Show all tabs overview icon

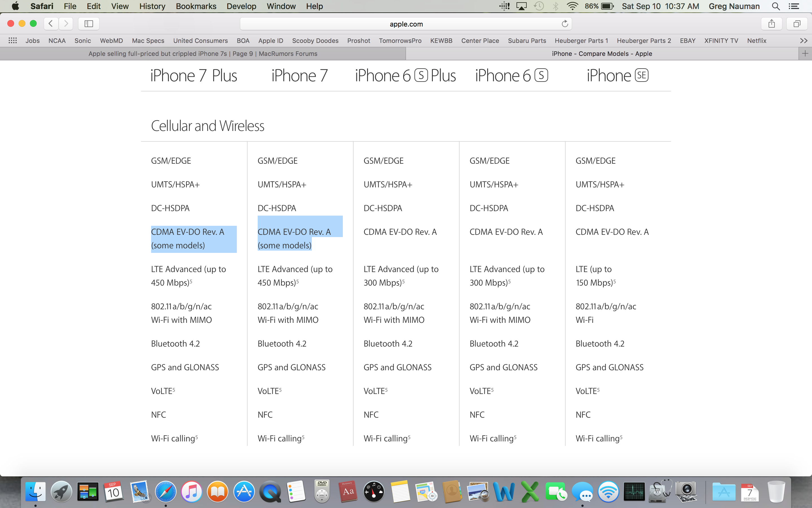coord(796,23)
